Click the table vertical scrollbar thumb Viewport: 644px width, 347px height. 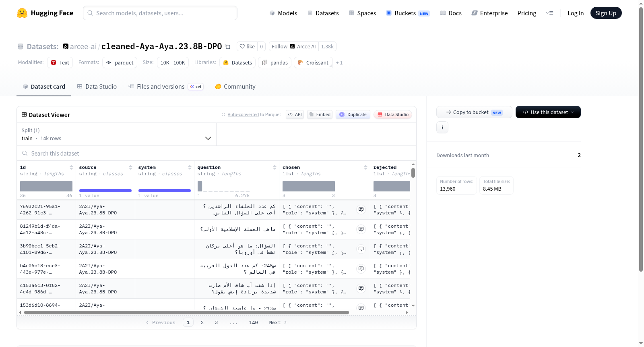point(413,173)
